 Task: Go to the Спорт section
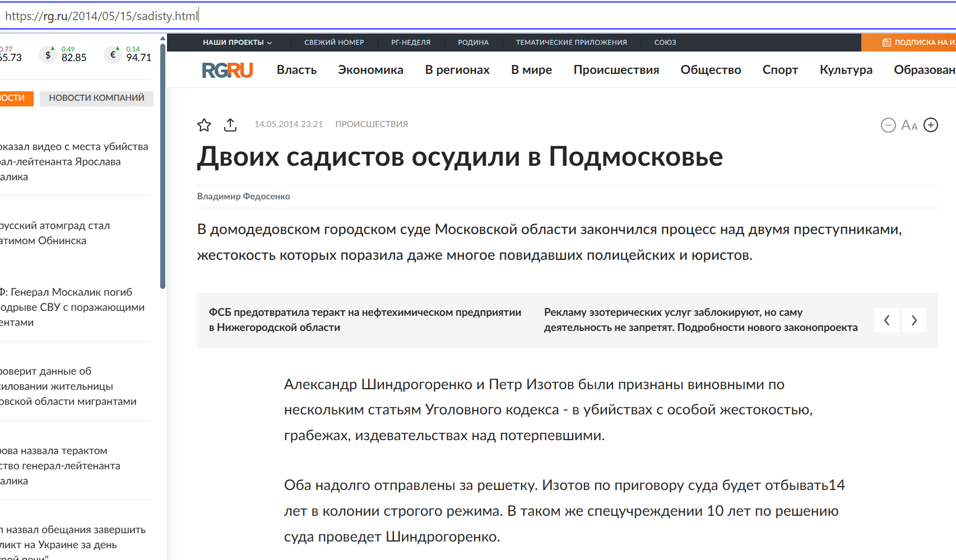click(x=780, y=70)
